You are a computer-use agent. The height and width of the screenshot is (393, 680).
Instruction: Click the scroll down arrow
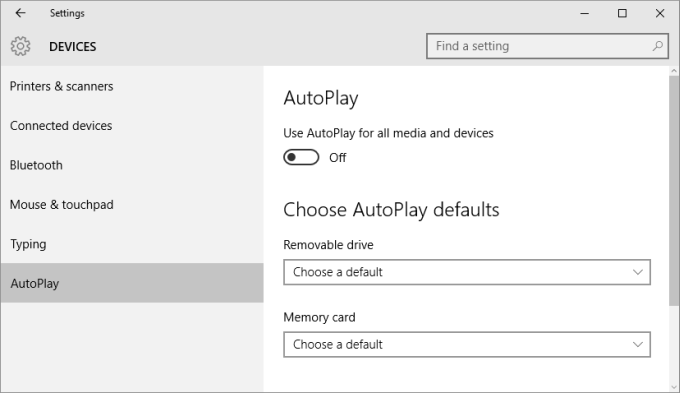point(674,387)
